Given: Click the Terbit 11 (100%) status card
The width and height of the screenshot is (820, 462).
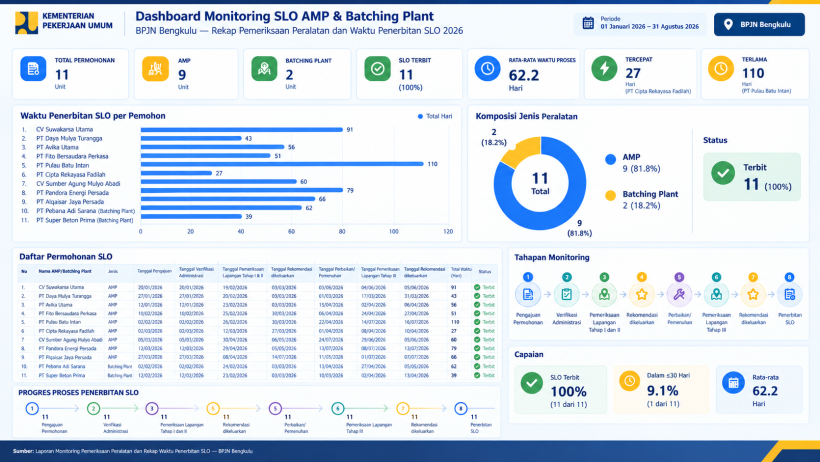Looking at the screenshot, I should tap(751, 177).
